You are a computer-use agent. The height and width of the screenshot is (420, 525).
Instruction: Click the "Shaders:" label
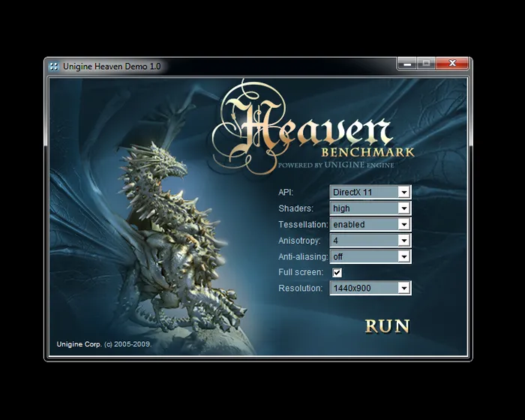point(295,208)
